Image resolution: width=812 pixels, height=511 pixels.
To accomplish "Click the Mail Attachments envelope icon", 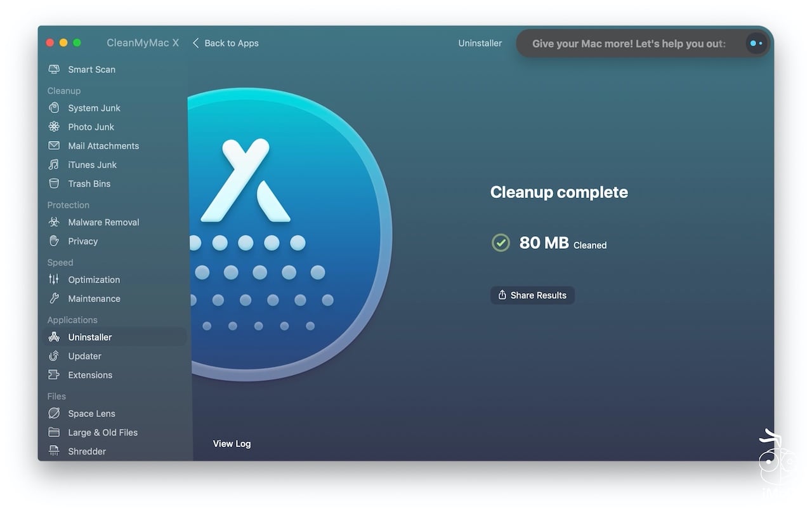I will (x=54, y=146).
